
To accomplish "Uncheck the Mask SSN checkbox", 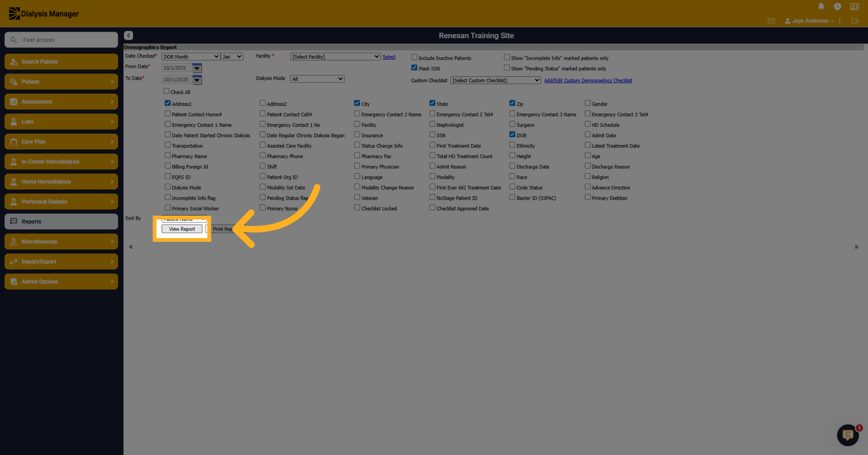I will [414, 68].
